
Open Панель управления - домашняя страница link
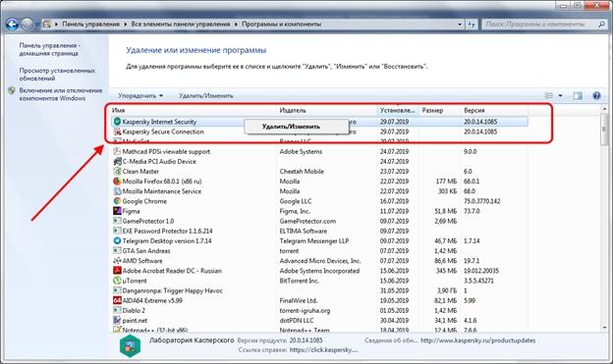pos(50,49)
